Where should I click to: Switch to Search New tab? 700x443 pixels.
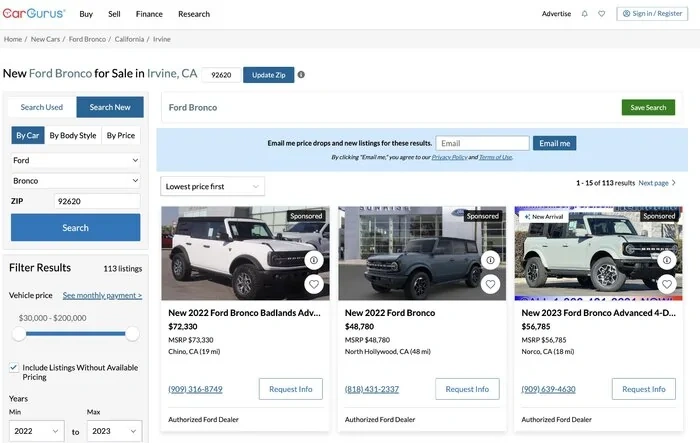(x=110, y=107)
